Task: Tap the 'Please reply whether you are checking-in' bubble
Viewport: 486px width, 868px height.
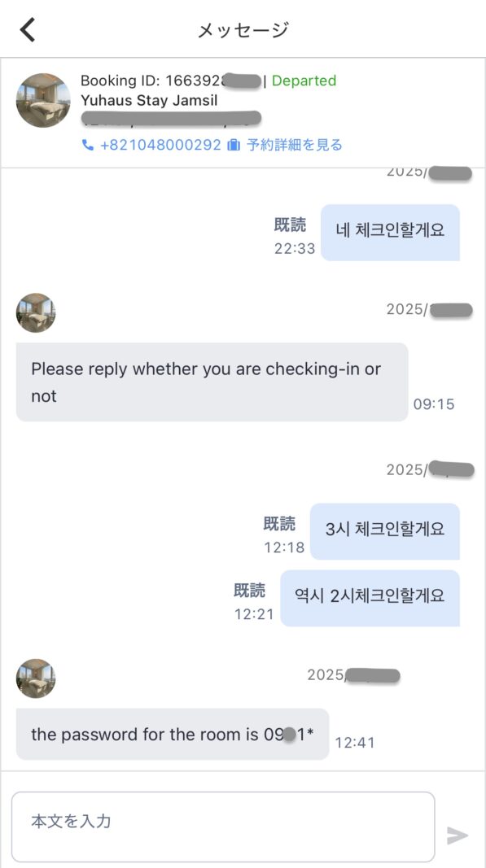Action: [212, 382]
